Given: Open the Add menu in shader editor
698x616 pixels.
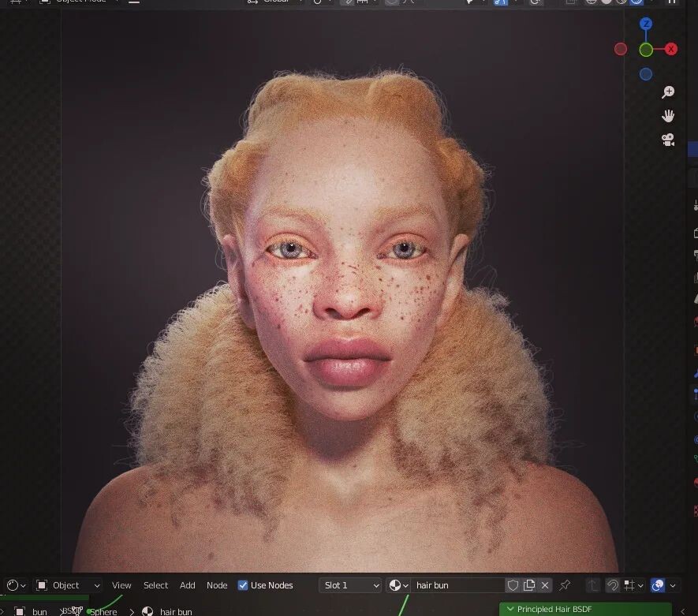Looking at the screenshot, I should 187,585.
